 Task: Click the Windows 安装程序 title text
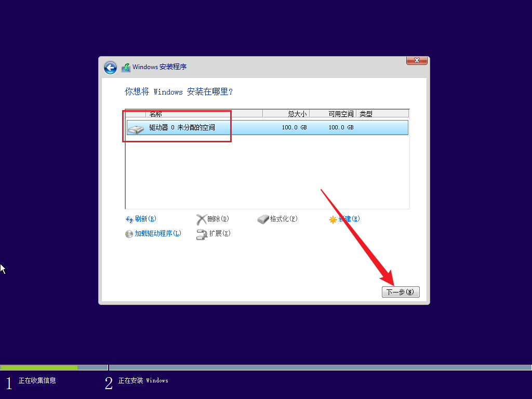click(159, 67)
